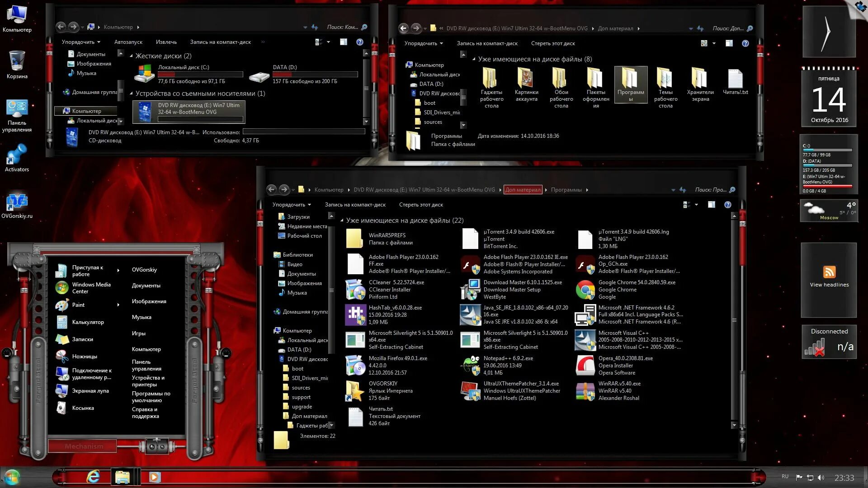This screenshot has width=868, height=488.
Task: Toggle the volume speaker tray icon
Action: pyautogui.click(x=821, y=478)
